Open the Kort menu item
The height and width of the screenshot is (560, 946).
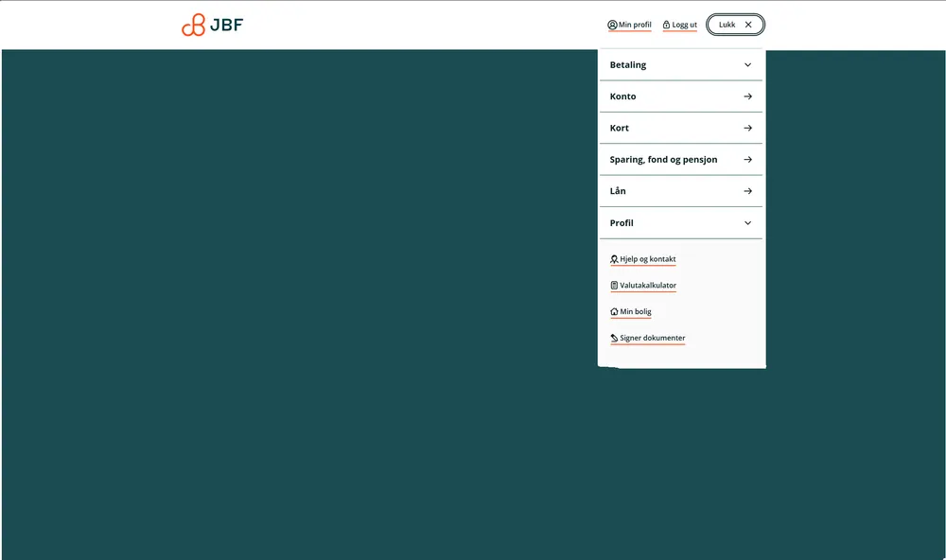coord(620,128)
